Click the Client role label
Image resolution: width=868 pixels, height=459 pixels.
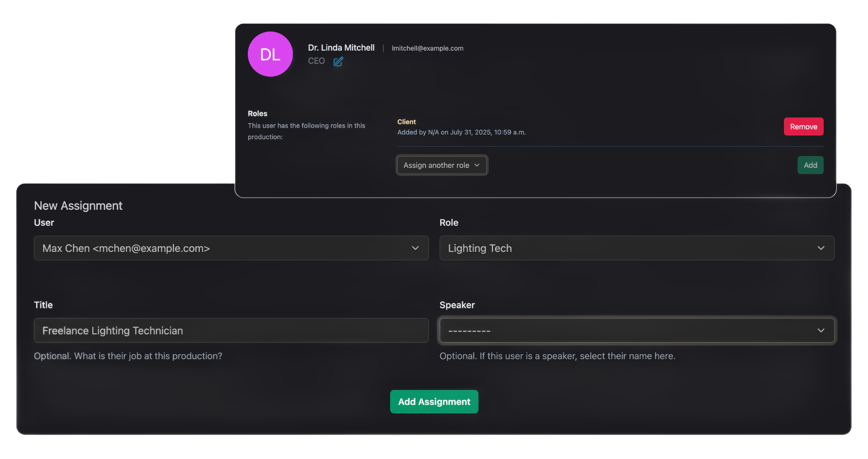[x=406, y=122]
